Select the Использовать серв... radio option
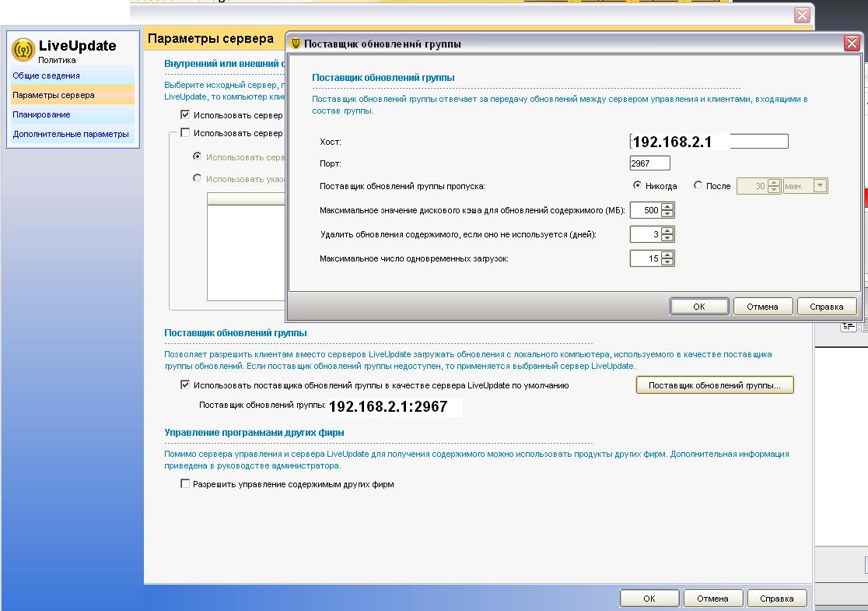The width and height of the screenshot is (868, 611). (197, 156)
